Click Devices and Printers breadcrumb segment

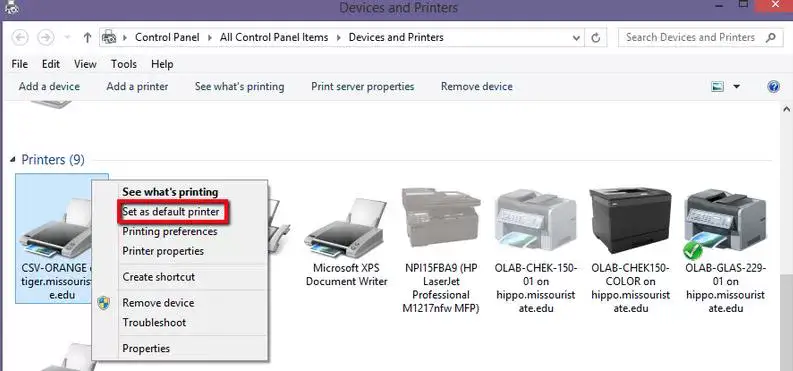point(396,37)
